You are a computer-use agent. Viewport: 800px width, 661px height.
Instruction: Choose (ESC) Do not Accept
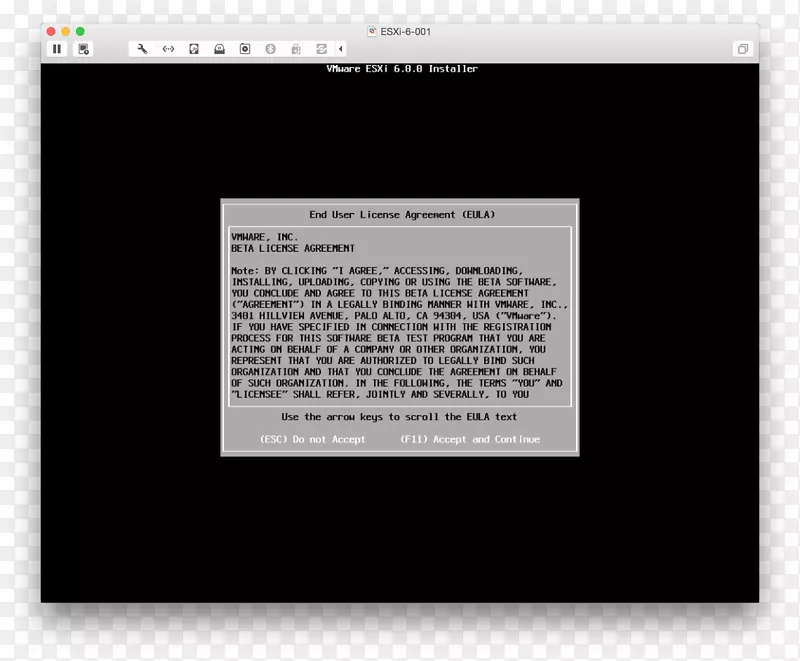(x=312, y=438)
